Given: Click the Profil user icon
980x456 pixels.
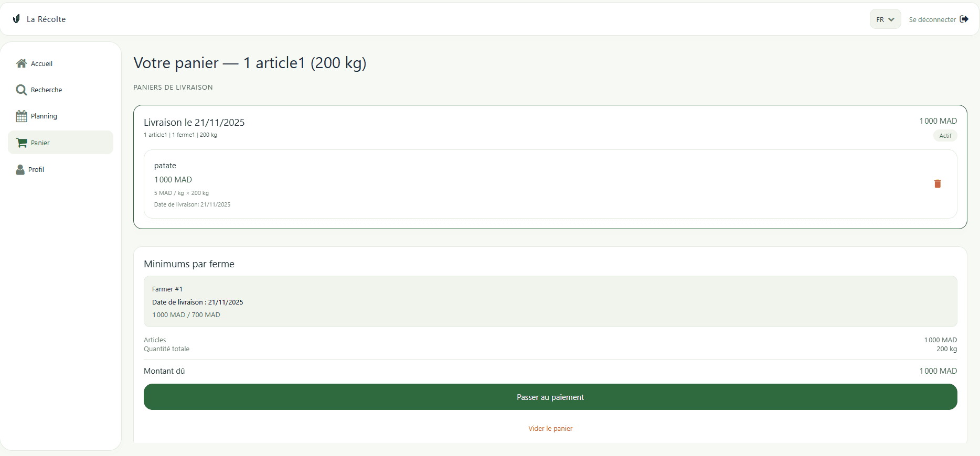Looking at the screenshot, I should pyautogui.click(x=20, y=169).
